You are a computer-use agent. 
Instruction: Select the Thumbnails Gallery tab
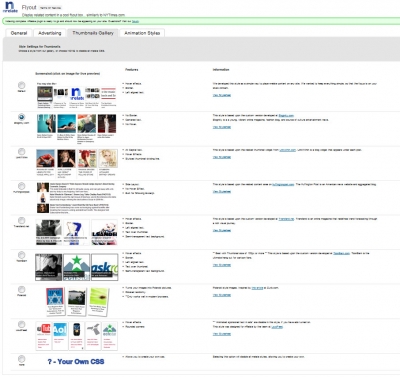coord(93,33)
